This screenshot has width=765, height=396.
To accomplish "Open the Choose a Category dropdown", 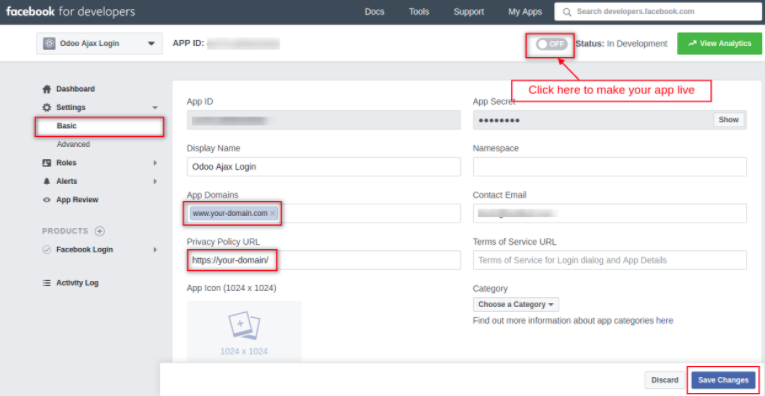I will 516,304.
